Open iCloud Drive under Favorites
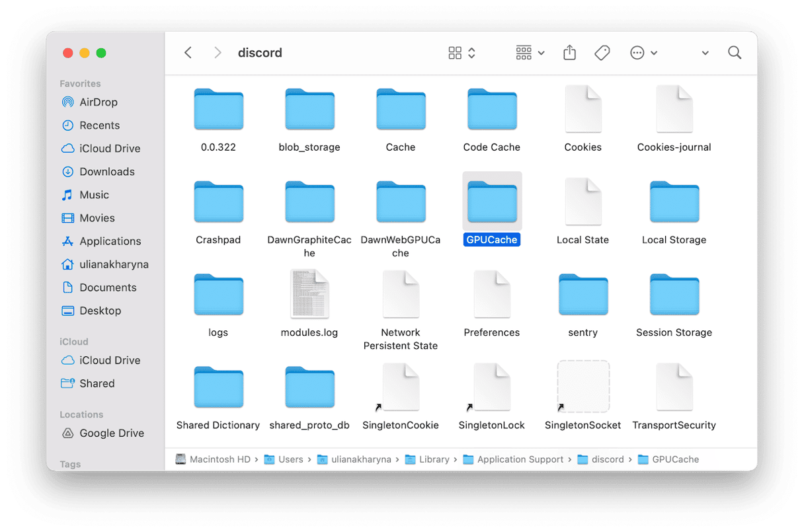 pos(109,149)
